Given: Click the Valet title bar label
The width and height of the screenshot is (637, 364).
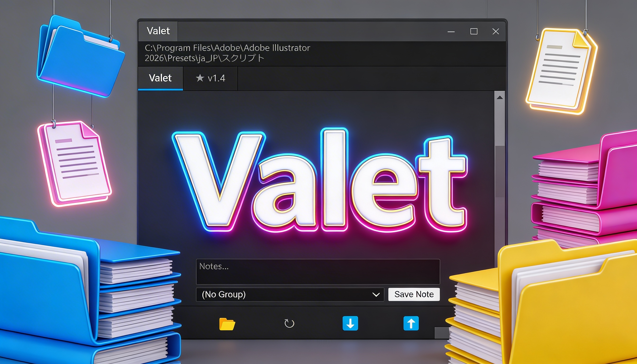Looking at the screenshot, I should pyautogui.click(x=158, y=31).
